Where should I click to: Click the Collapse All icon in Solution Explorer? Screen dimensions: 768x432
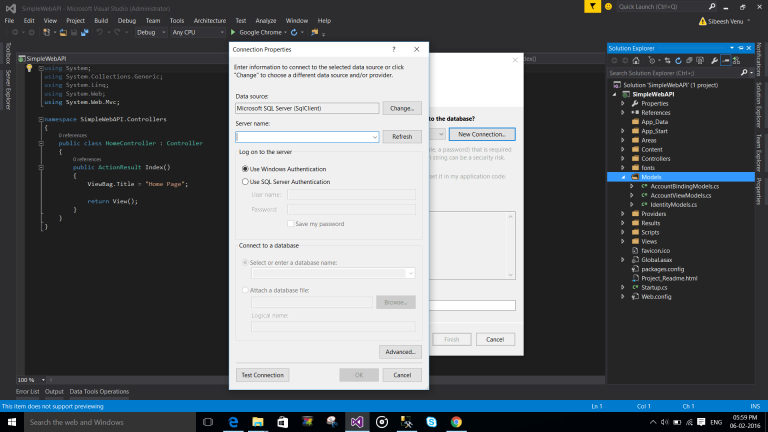coord(688,60)
